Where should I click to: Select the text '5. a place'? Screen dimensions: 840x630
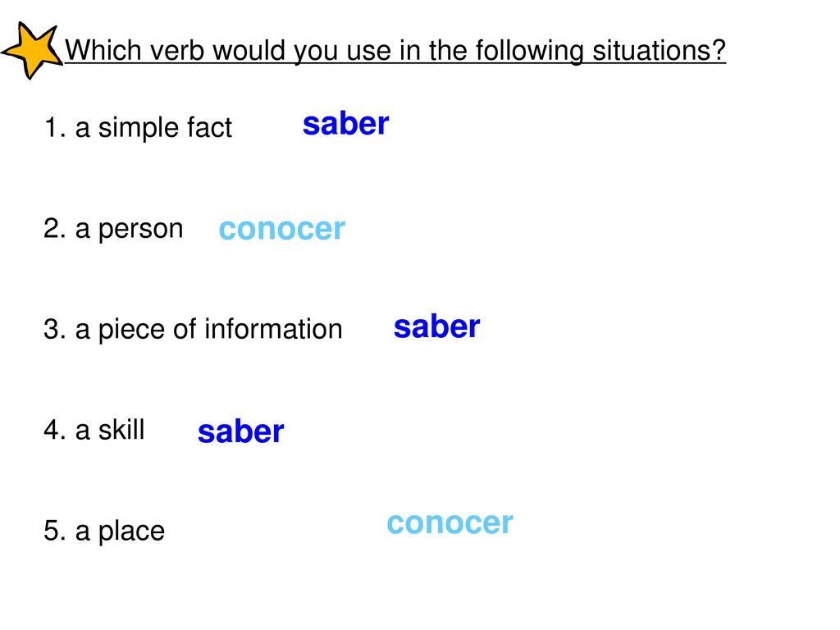[104, 531]
